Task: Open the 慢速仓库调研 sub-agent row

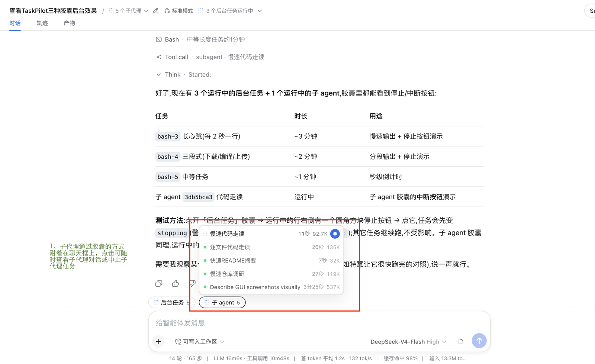Action: (x=271, y=274)
